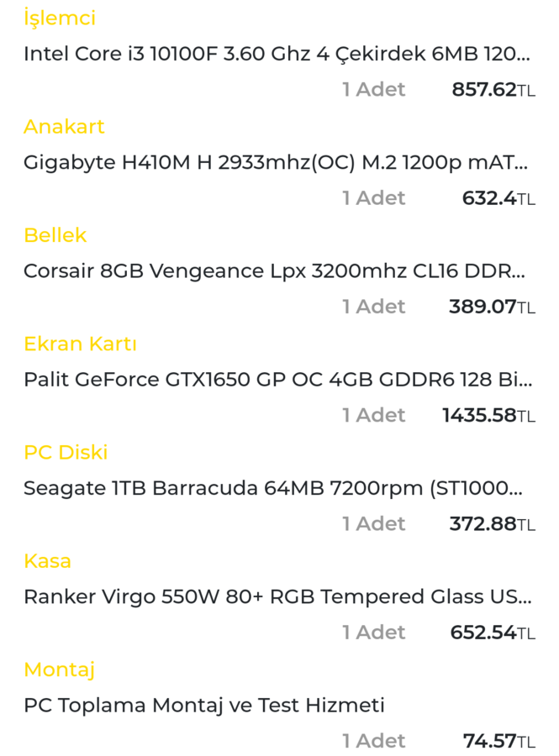Image resolution: width=559 pixels, height=756 pixels.
Task: Open PC Toplama Montaj ve Test Hizmeti
Action: tap(204, 706)
